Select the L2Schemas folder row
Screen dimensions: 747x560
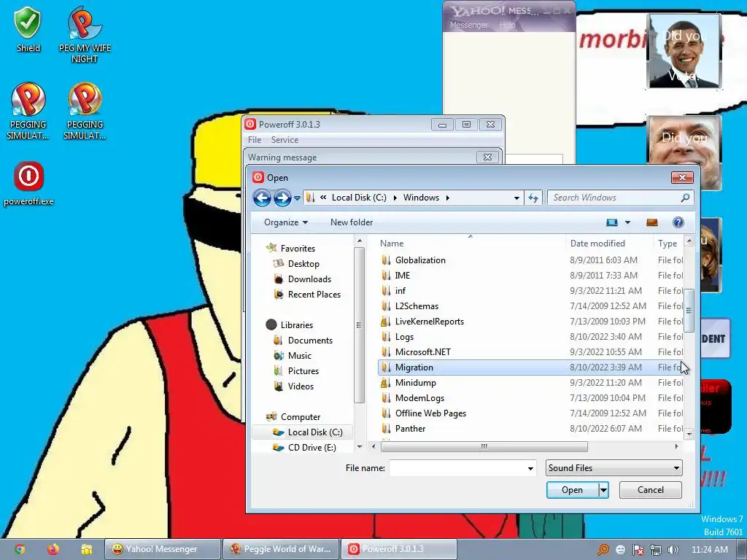(x=531, y=306)
